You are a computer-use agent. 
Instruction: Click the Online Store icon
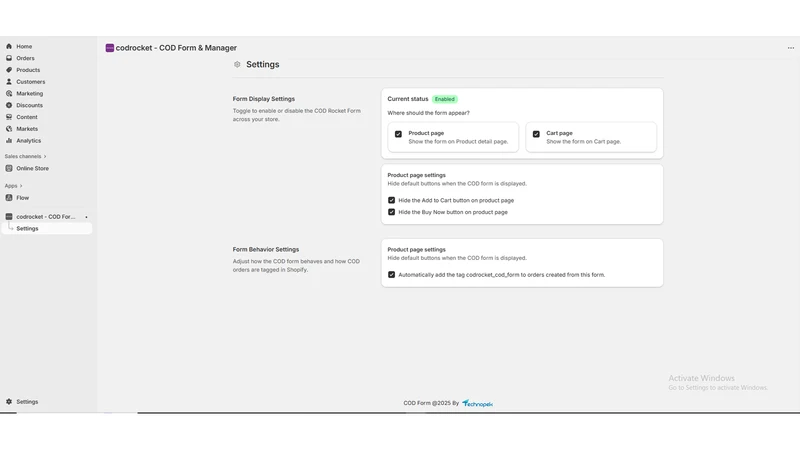9,168
